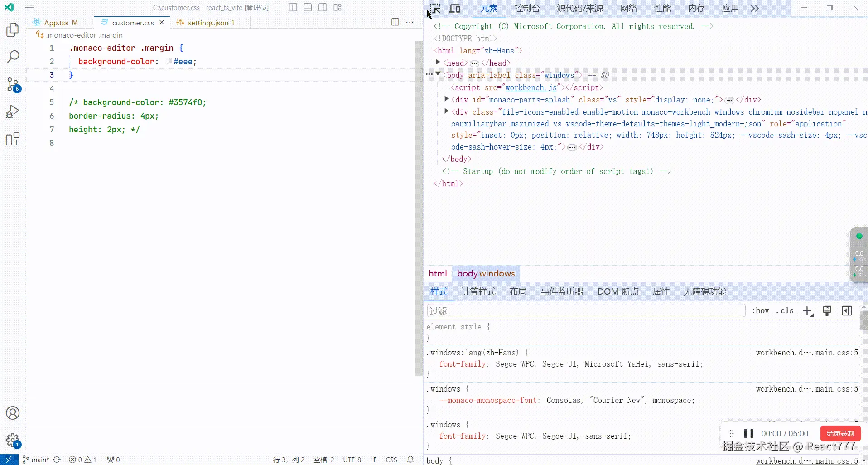Switch to DevTools 源代码/来源 tab

click(580, 9)
